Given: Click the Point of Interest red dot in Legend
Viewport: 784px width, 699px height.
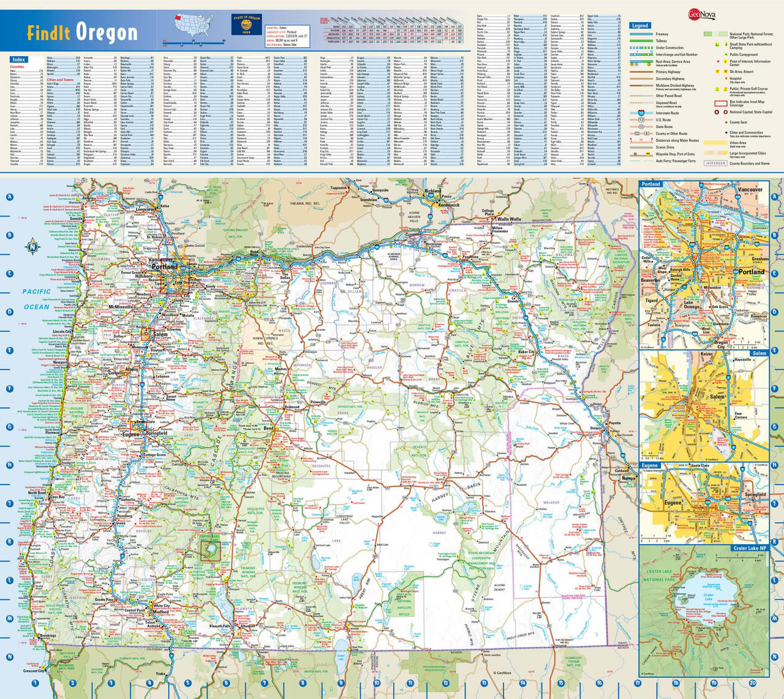Looking at the screenshot, I should 718,61.
